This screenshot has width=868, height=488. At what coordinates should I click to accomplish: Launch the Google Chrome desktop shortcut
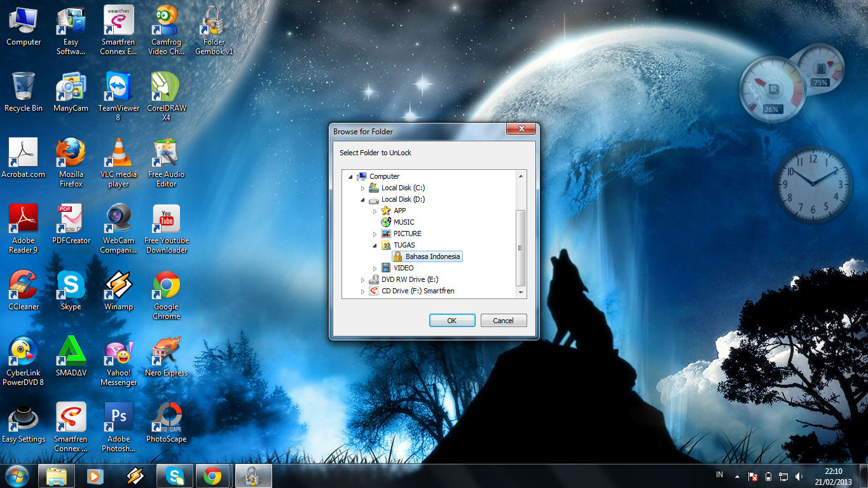coord(167,295)
